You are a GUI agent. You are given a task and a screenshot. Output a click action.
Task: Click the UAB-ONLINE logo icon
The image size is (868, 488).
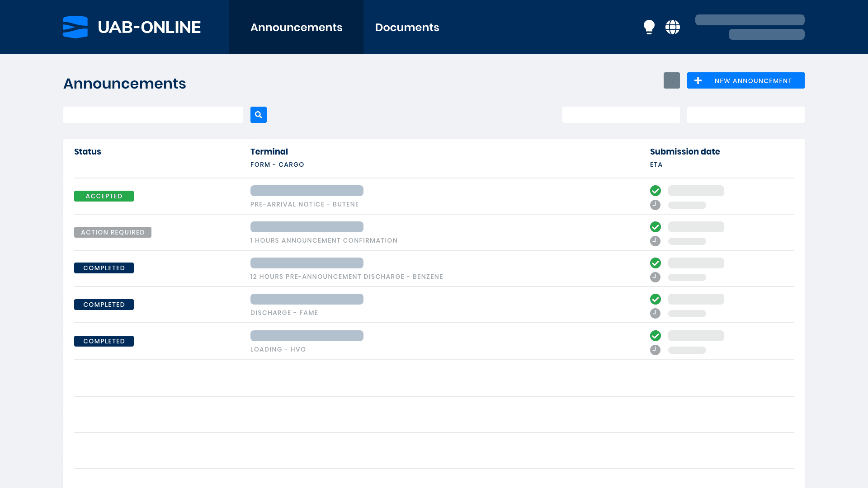(75, 27)
